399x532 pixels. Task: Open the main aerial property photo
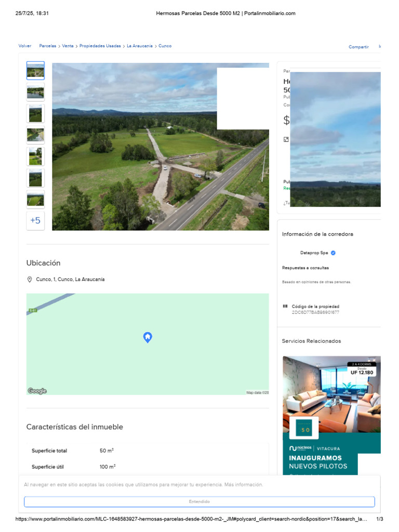coord(161,147)
